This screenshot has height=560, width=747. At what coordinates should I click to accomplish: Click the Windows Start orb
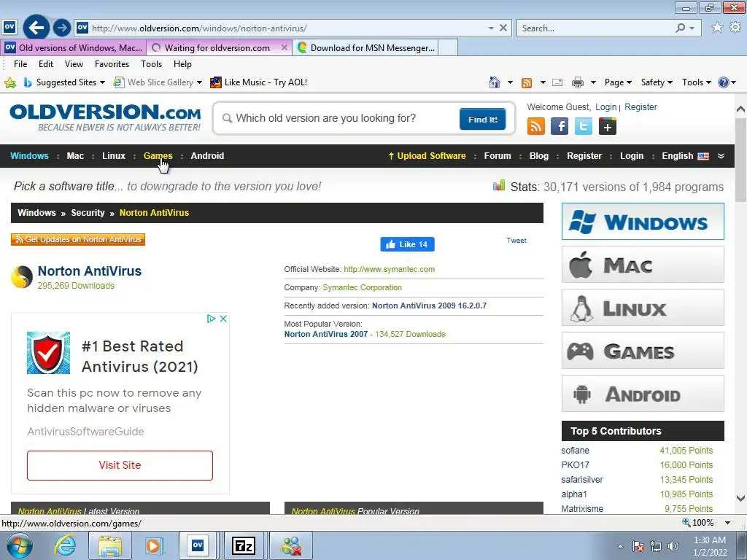point(20,545)
